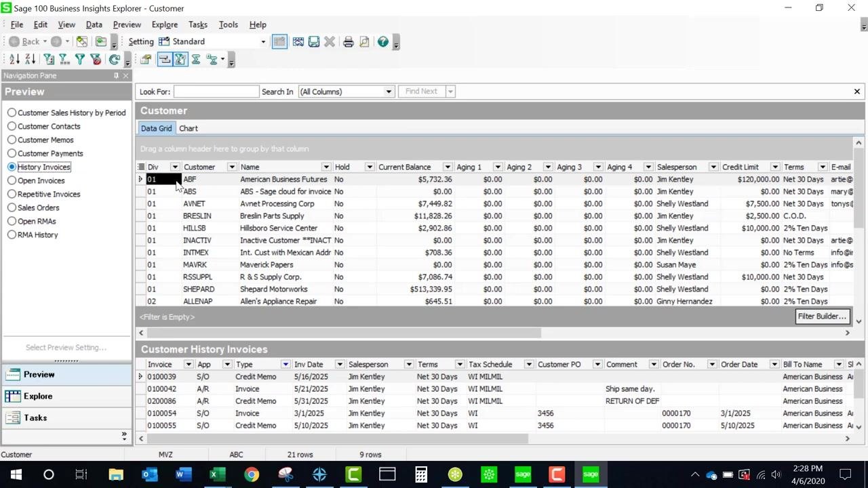Click the Filter Builder button
The height and width of the screenshot is (488, 868).
coord(822,317)
